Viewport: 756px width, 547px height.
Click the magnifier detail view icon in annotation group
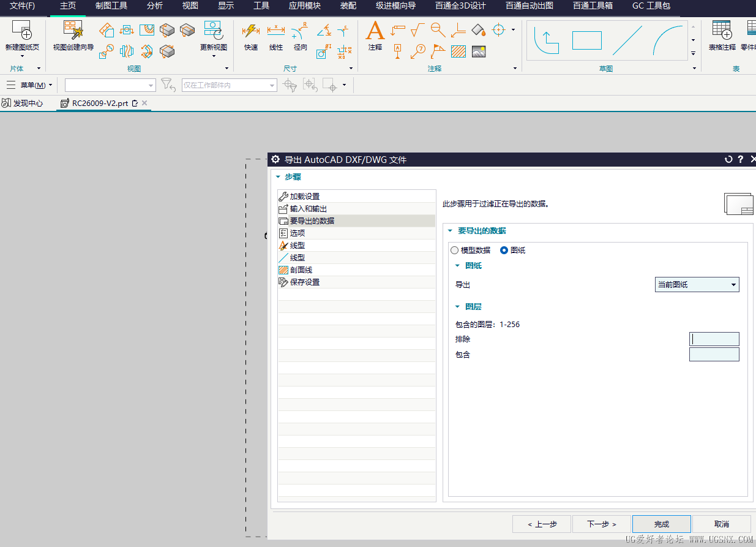pos(438,29)
